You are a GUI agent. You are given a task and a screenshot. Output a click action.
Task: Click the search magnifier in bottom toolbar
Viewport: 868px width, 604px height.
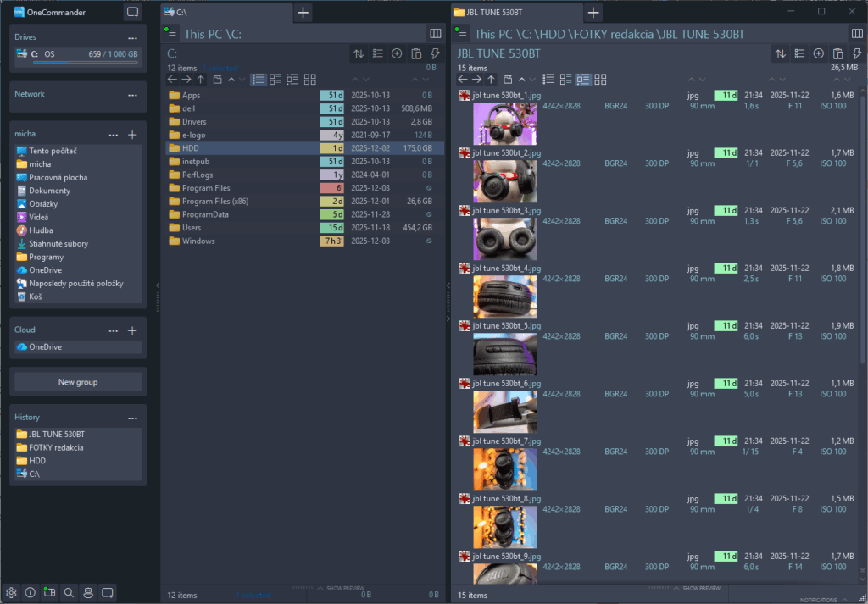pyautogui.click(x=69, y=592)
